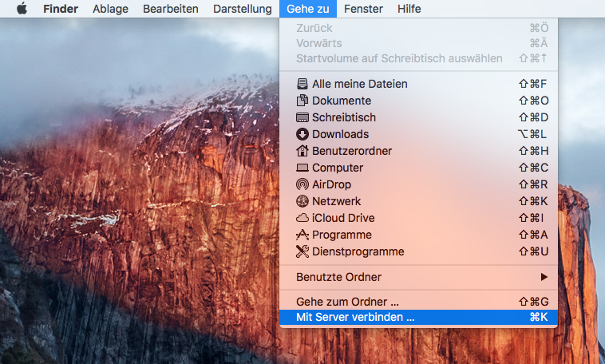Expand the Benutzte Ordner submenu
Image resolution: width=605 pixels, height=364 pixels.
pyautogui.click(x=338, y=277)
